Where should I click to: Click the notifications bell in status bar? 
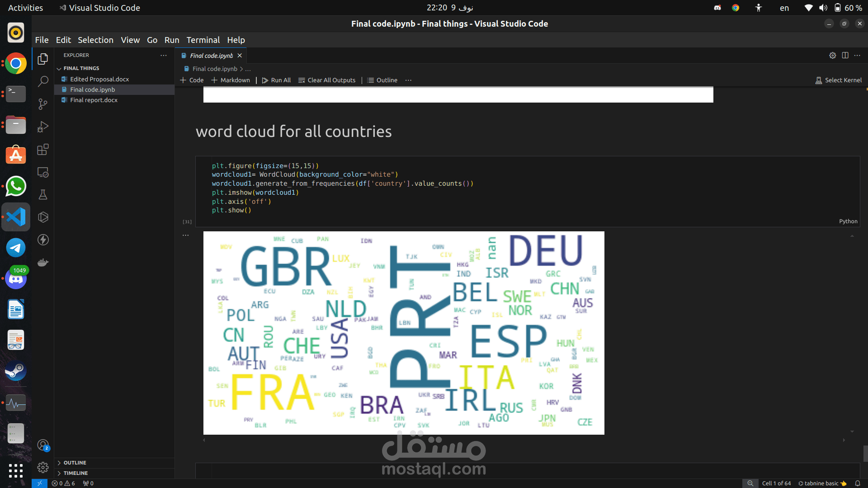(857, 483)
